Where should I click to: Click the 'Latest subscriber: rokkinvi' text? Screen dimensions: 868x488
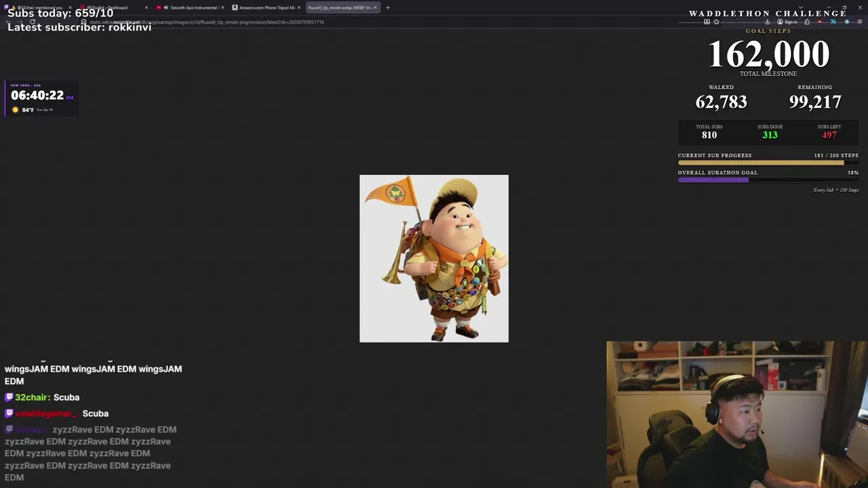(x=79, y=27)
